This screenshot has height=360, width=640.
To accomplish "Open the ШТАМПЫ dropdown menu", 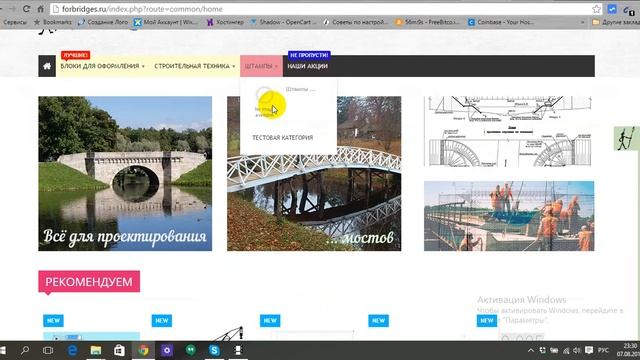I will tap(261, 66).
